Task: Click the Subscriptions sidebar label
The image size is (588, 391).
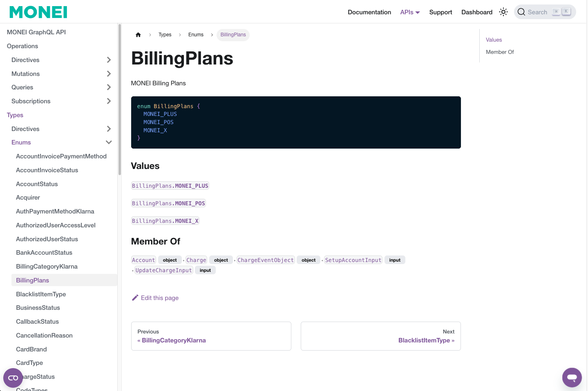Action: [x=31, y=101]
